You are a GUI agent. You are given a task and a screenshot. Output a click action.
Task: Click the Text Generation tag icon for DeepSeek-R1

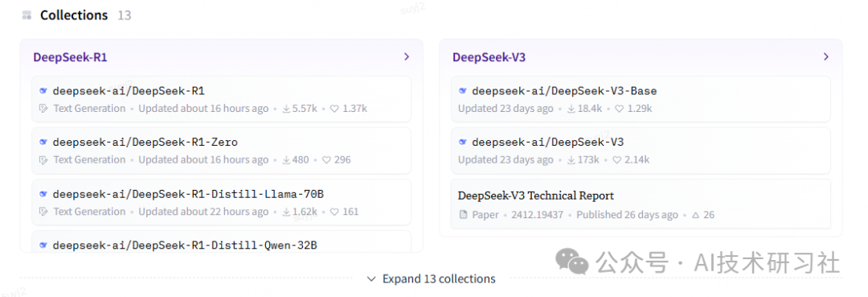pos(43,109)
